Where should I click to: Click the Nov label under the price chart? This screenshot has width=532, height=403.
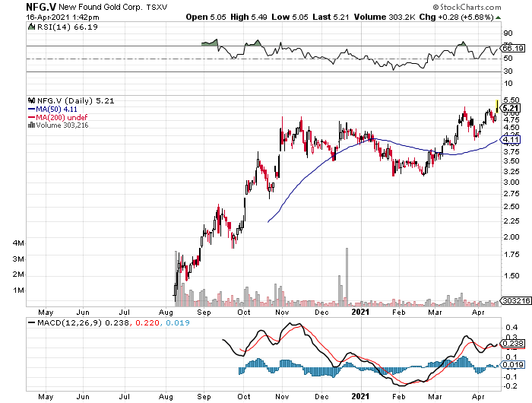282,312
